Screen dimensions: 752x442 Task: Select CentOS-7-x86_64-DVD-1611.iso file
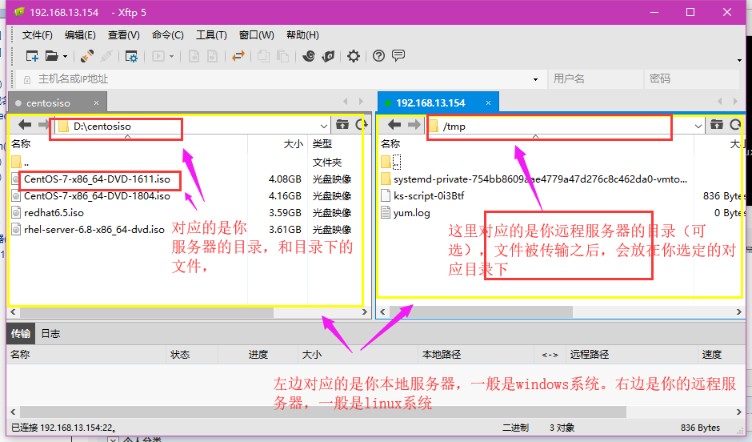[97, 179]
